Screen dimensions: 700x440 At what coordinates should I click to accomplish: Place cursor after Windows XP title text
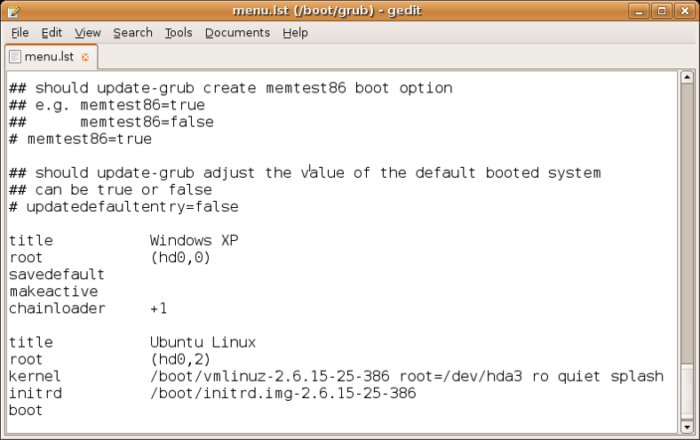point(239,241)
